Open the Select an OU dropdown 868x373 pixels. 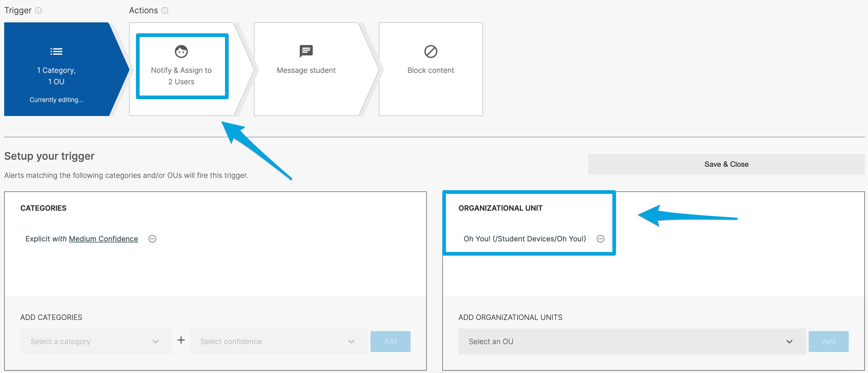click(x=632, y=342)
